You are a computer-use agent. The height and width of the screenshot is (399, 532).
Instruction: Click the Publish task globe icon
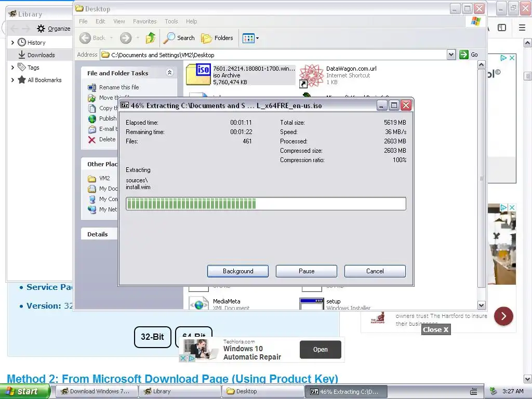pos(92,119)
